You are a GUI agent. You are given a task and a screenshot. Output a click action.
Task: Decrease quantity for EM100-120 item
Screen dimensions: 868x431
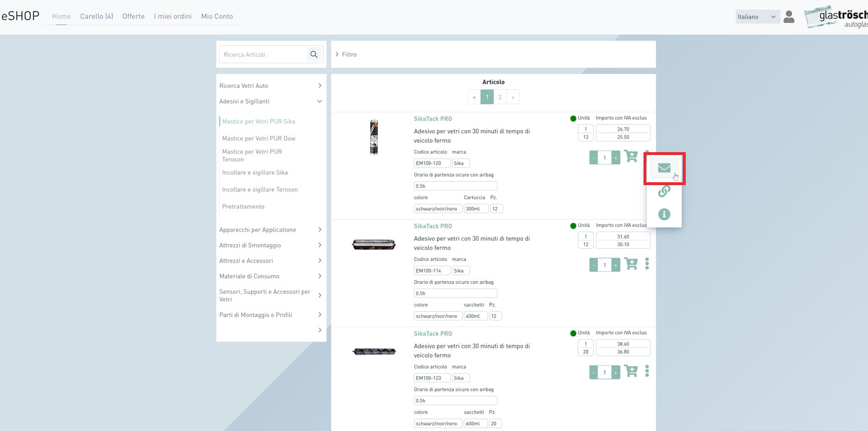[x=594, y=157]
